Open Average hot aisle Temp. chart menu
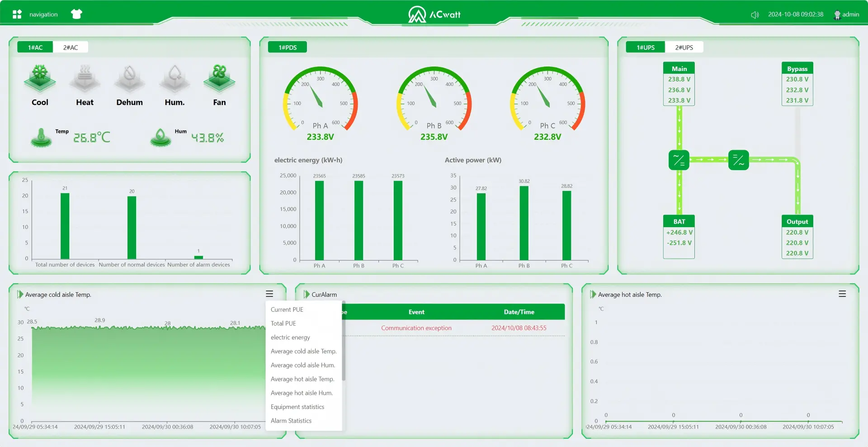This screenshot has height=447, width=868. pyautogui.click(x=842, y=294)
